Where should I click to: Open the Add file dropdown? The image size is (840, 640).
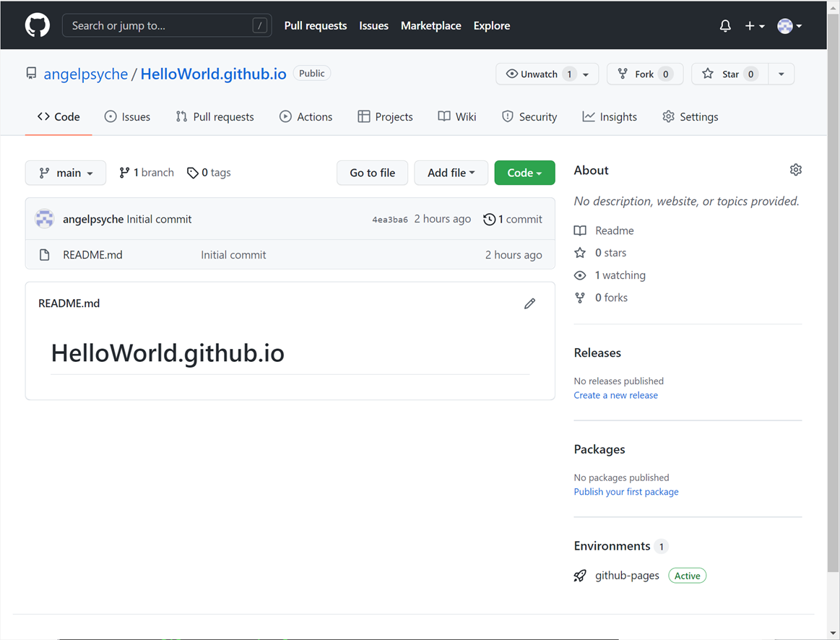tap(451, 173)
